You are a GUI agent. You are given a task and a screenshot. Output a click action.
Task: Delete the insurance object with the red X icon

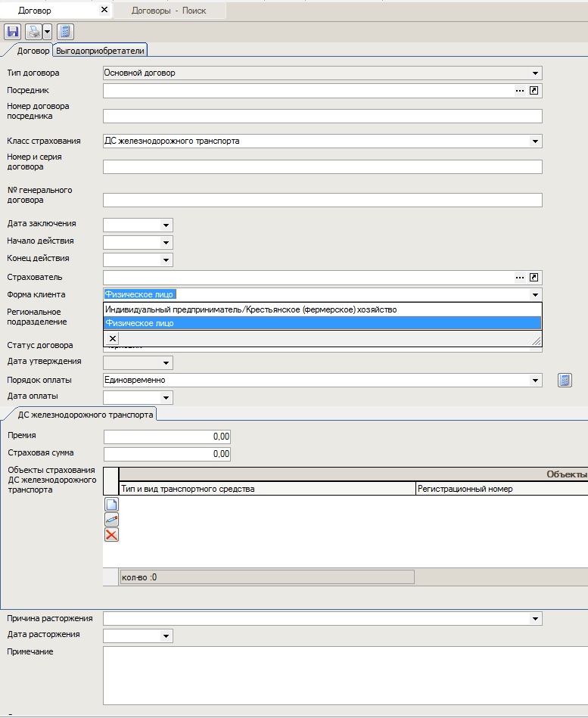[x=111, y=535]
